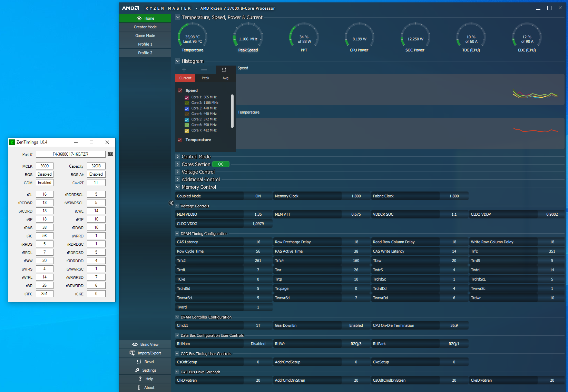568x392 pixels.
Task: Click the PPT gauge dial
Action: [x=304, y=36]
